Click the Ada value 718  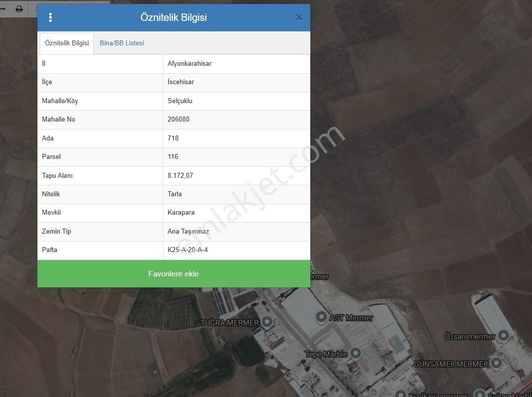(x=173, y=138)
